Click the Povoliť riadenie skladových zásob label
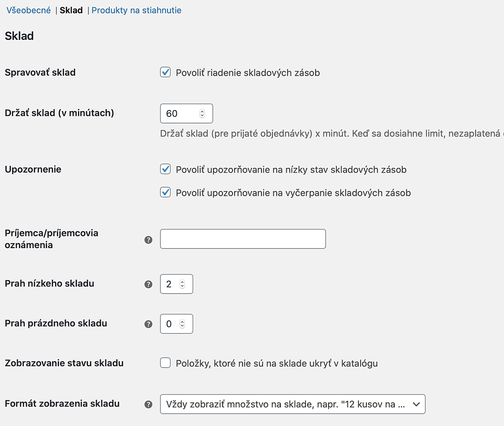 click(x=248, y=73)
